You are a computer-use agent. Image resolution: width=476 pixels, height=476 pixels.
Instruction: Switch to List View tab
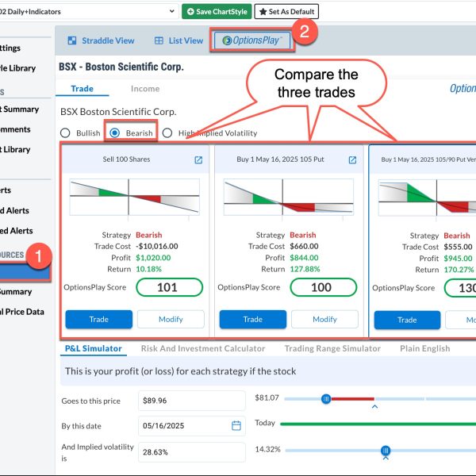coord(178,40)
